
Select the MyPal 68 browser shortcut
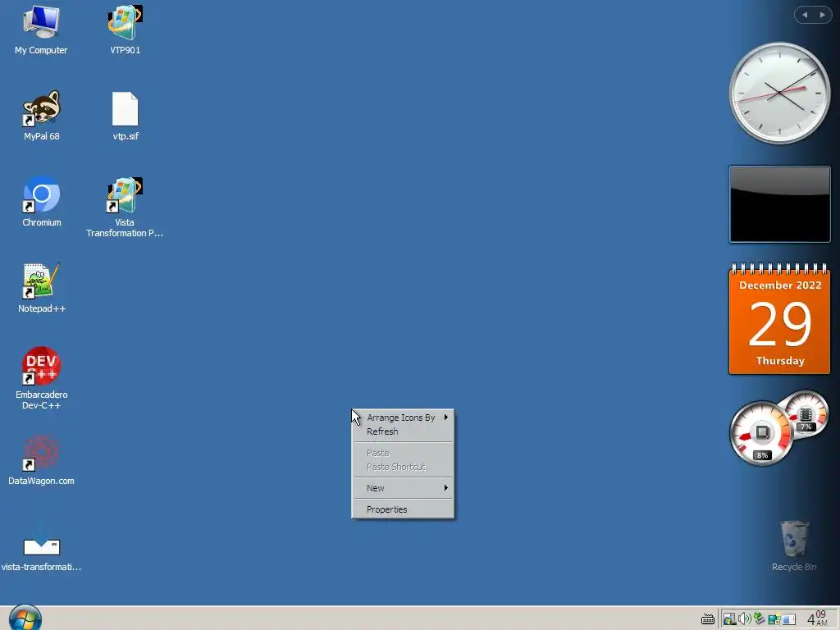pyautogui.click(x=41, y=116)
